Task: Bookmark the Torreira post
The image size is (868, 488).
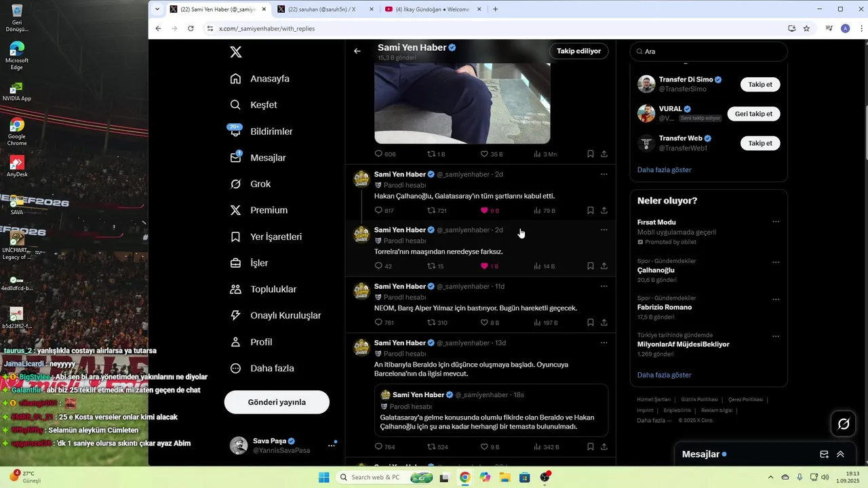Action: [x=591, y=266]
